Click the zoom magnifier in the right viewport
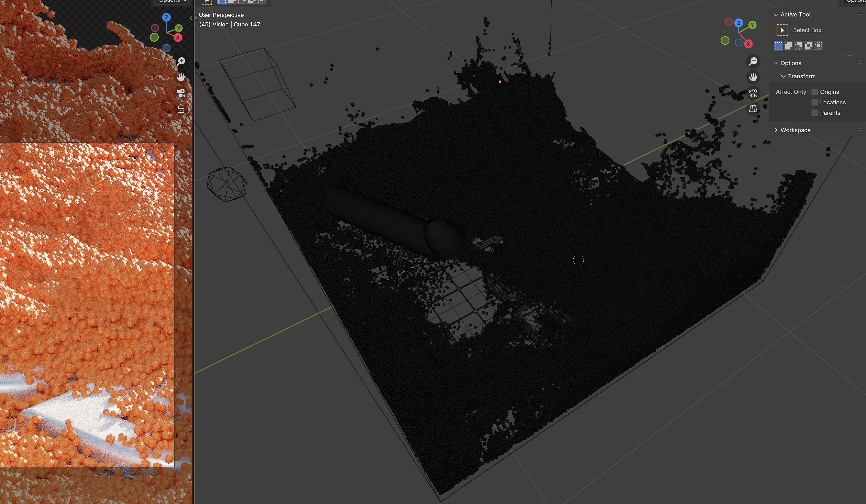This screenshot has height=504, width=866. [x=753, y=61]
